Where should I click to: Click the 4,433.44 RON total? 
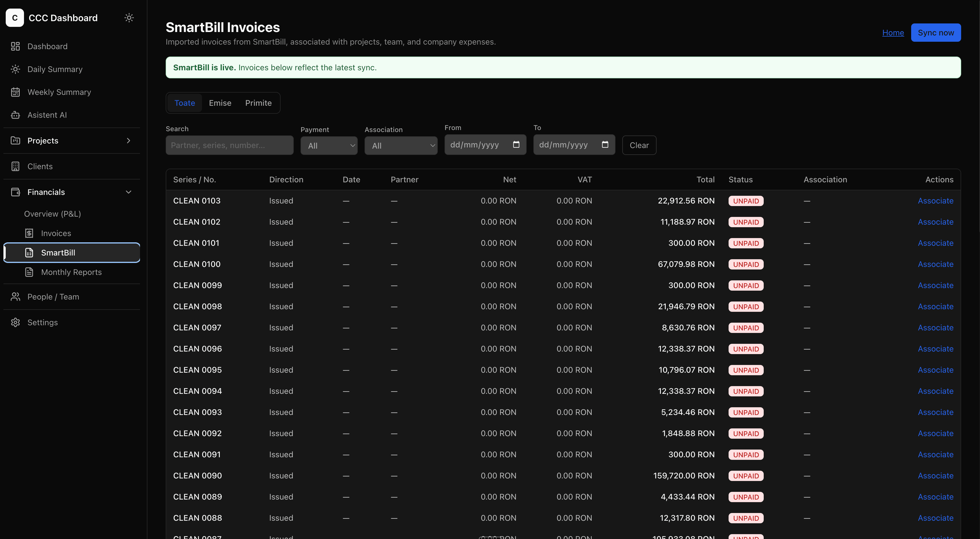pos(687,496)
